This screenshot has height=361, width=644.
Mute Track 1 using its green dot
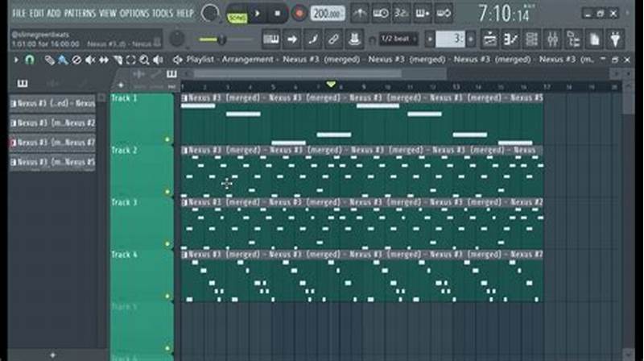[x=167, y=139]
